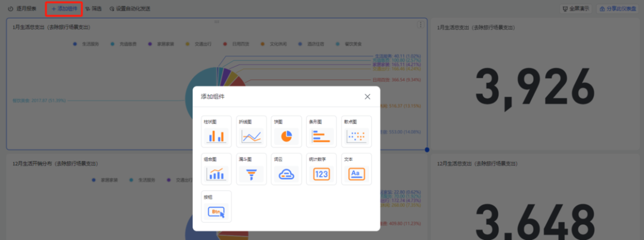Choose the 词云 word cloud component
The width and height of the screenshot is (644, 240).
coord(286,169)
